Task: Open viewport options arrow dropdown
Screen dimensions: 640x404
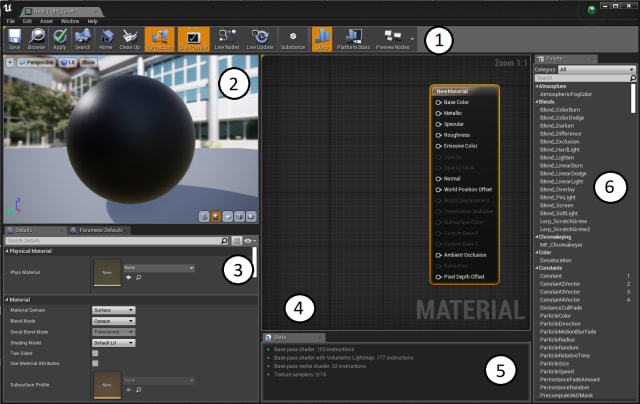Action: [10, 62]
